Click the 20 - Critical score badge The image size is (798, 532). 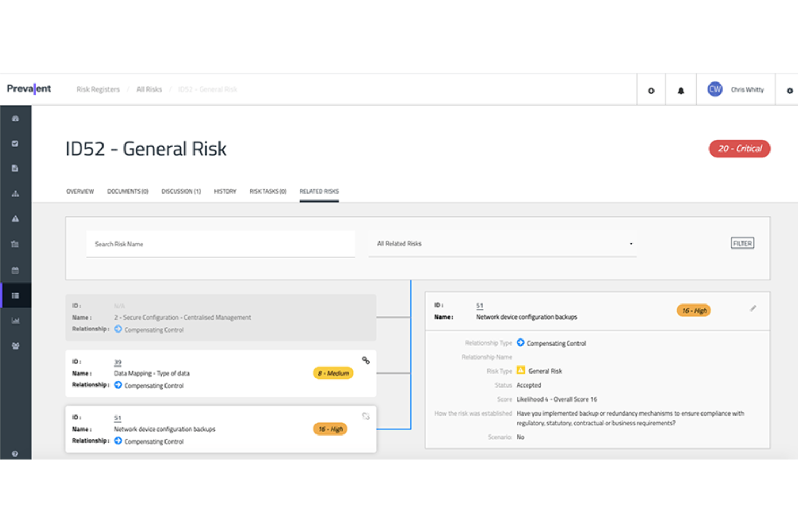click(x=739, y=148)
